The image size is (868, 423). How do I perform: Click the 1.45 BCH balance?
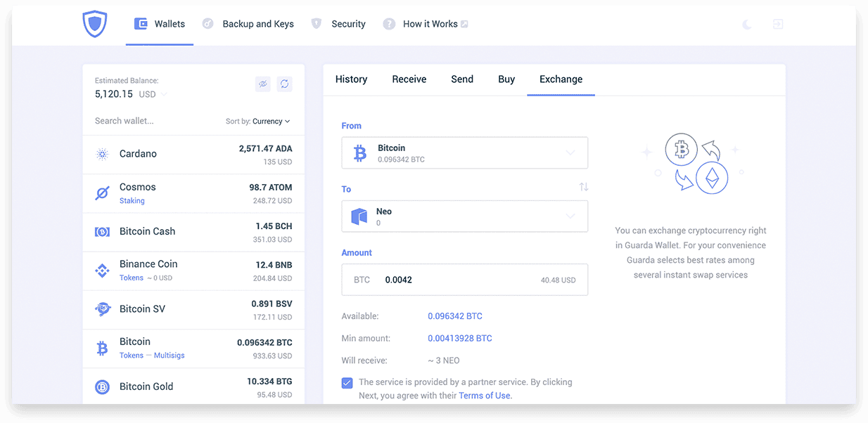274,226
